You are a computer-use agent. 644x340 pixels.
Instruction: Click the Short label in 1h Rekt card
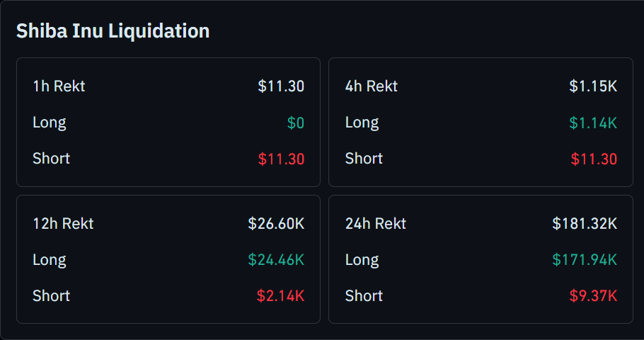pyautogui.click(x=51, y=159)
